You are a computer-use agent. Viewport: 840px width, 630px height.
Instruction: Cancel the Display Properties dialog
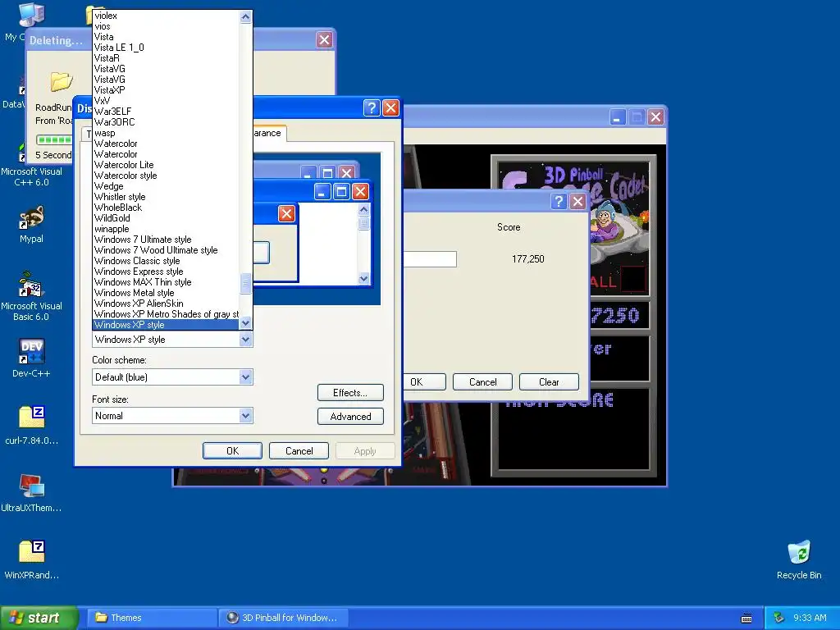(299, 451)
